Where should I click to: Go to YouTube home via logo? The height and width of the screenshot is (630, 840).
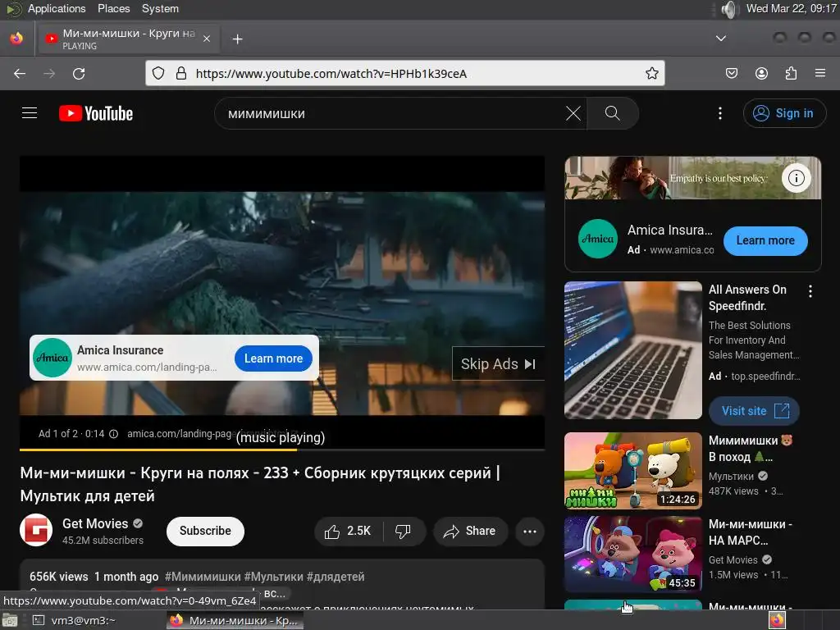(96, 113)
